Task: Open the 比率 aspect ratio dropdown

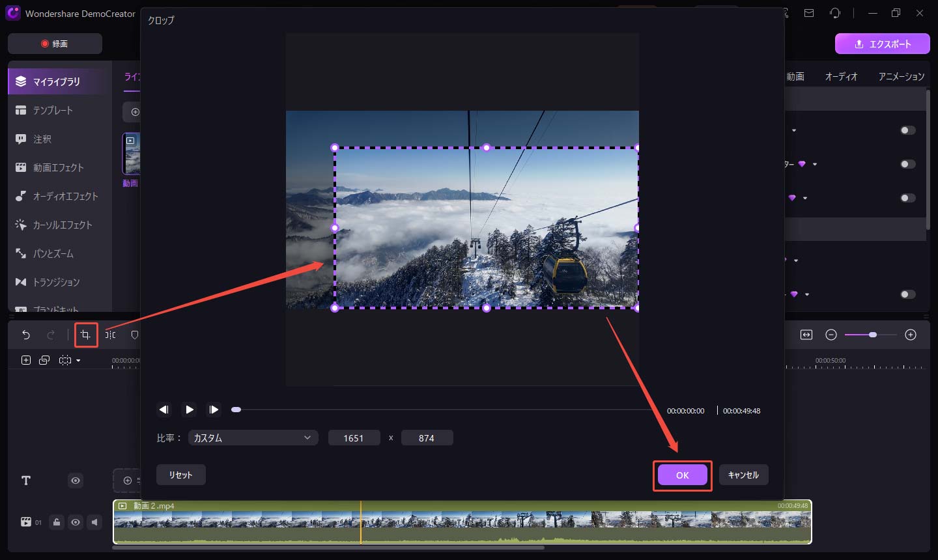Action: coord(253,438)
